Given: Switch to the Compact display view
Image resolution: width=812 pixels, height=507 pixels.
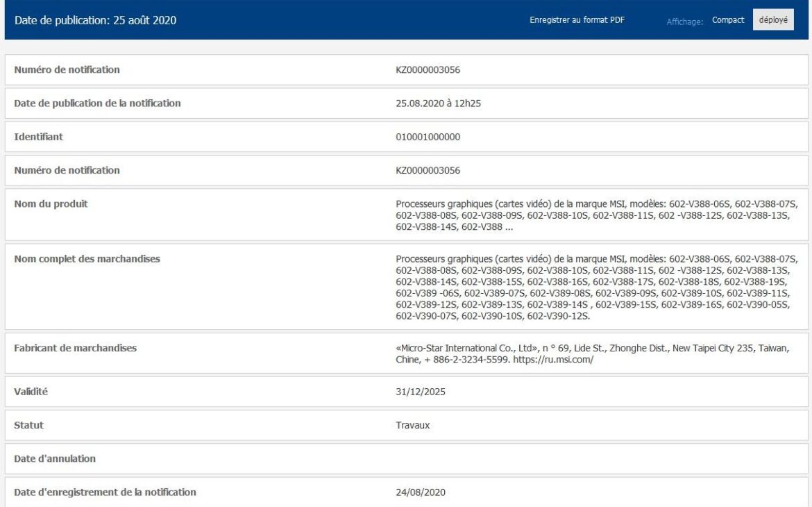Looking at the screenshot, I should coord(728,20).
